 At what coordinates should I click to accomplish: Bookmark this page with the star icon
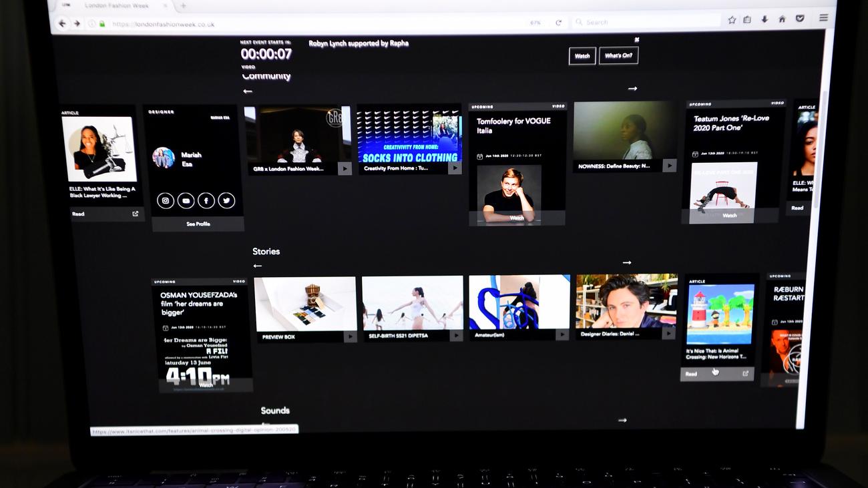click(x=732, y=20)
